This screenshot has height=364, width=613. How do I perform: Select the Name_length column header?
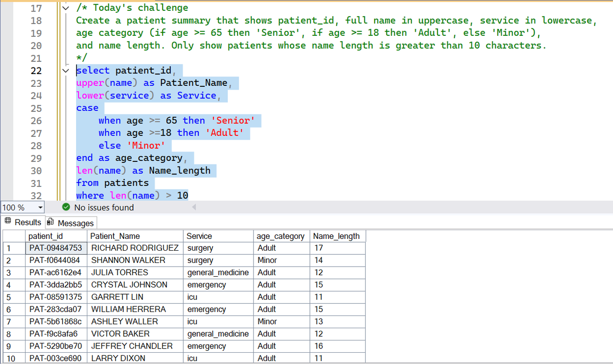point(338,236)
